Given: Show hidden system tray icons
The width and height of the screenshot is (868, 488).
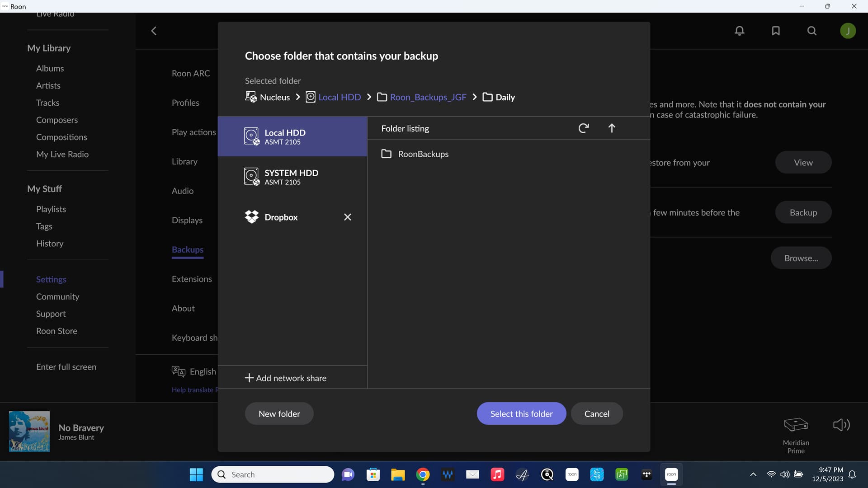Looking at the screenshot, I should click(753, 474).
